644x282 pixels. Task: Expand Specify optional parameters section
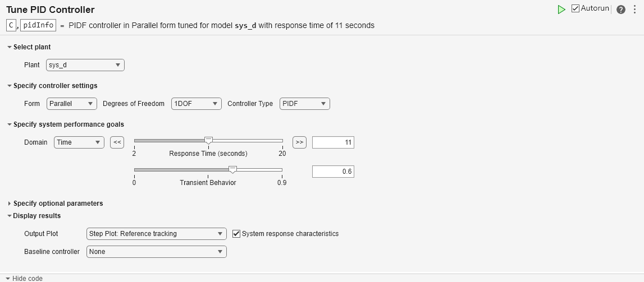[x=10, y=204]
